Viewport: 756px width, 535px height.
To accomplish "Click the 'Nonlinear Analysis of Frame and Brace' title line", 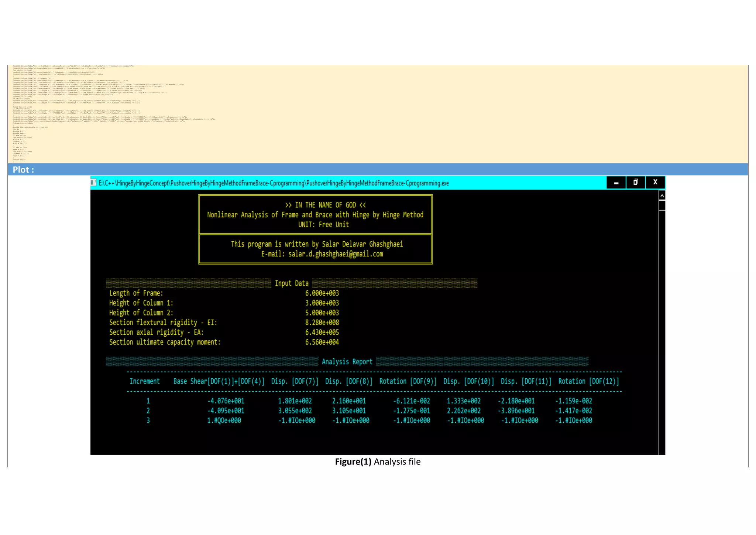I will click(x=315, y=215).
